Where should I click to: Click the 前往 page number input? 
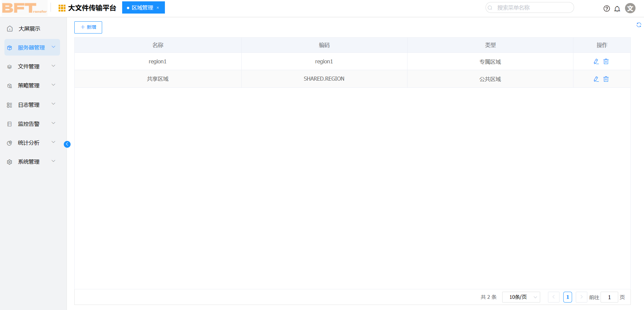[x=609, y=297]
